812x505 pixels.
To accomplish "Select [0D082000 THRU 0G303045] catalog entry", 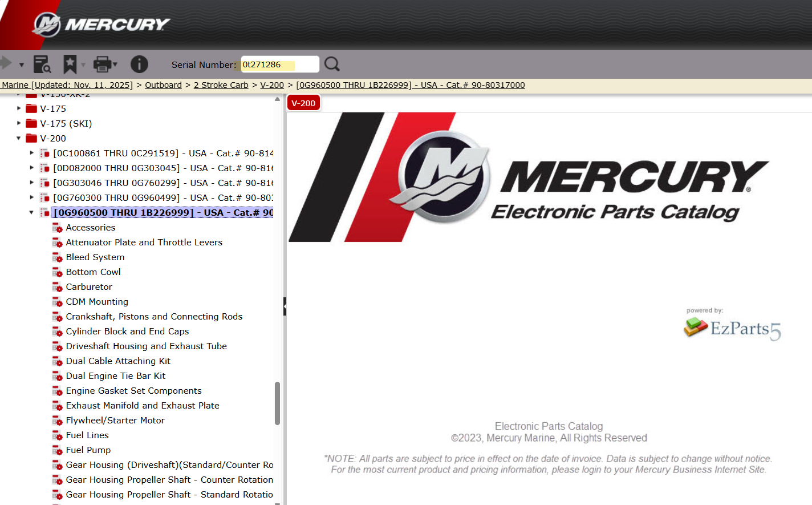I will (x=163, y=168).
